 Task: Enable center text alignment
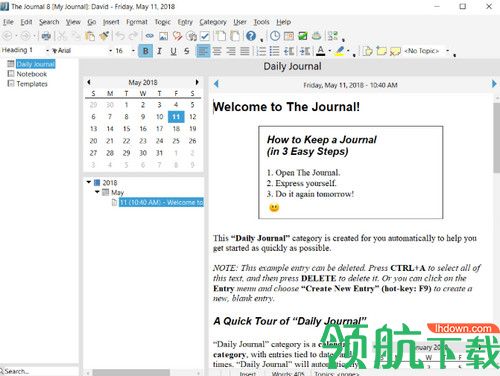[217, 51]
